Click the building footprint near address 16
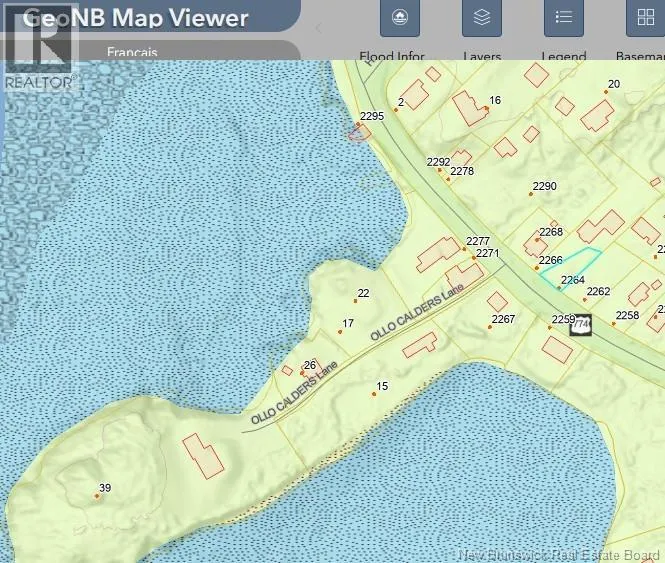 tap(469, 108)
